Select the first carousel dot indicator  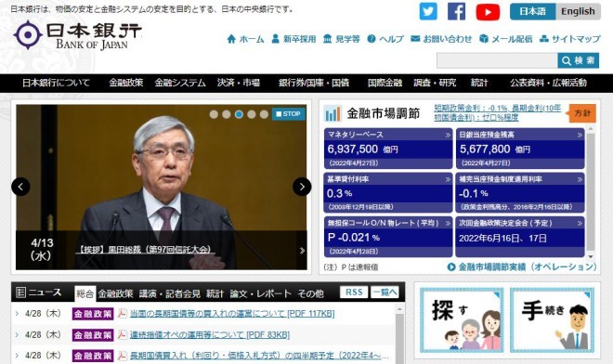[214, 114]
